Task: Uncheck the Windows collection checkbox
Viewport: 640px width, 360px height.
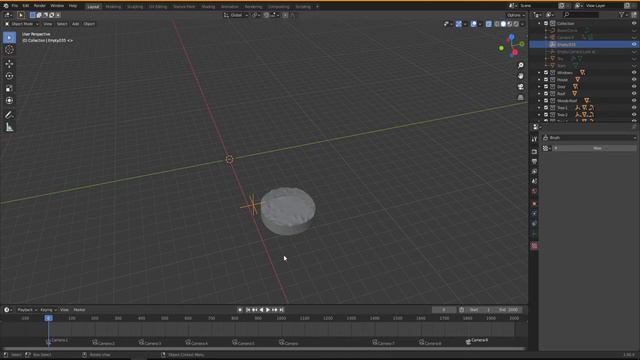Action: 546,73
